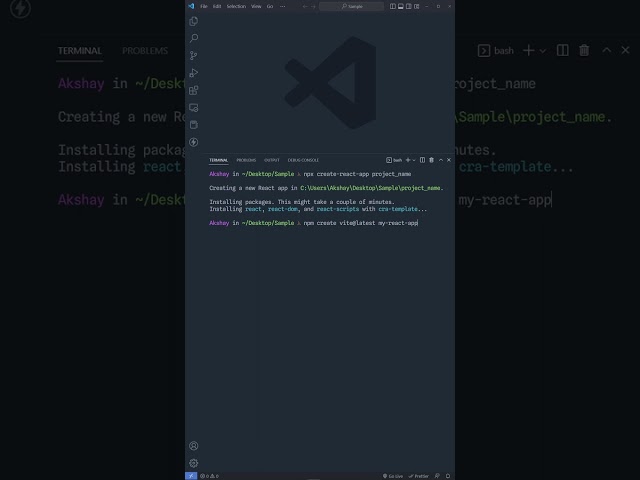
Task: Click the react-scripts text in terminal
Action: 338,209
